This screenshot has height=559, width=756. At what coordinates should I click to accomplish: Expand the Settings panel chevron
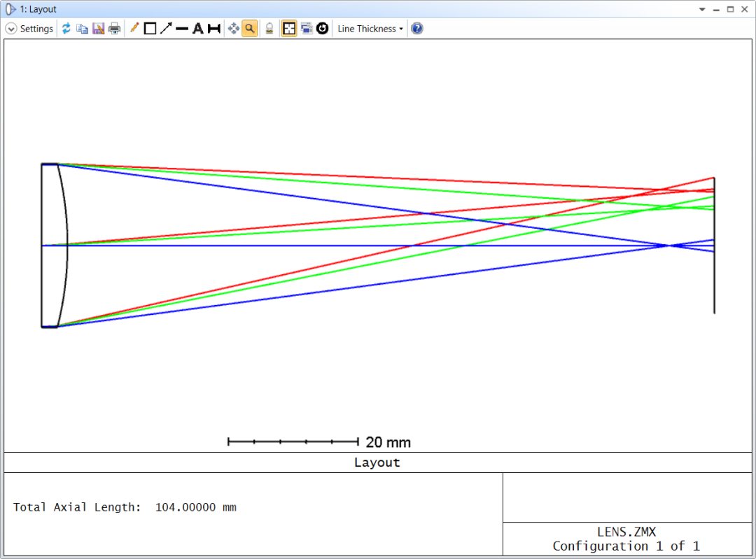[11, 28]
